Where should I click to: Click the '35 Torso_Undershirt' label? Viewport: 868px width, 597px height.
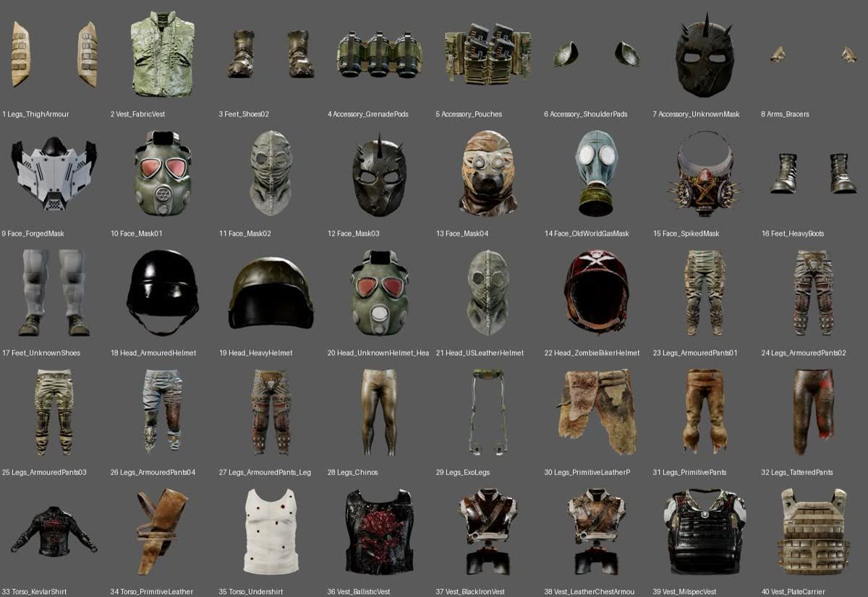click(252, 592)
